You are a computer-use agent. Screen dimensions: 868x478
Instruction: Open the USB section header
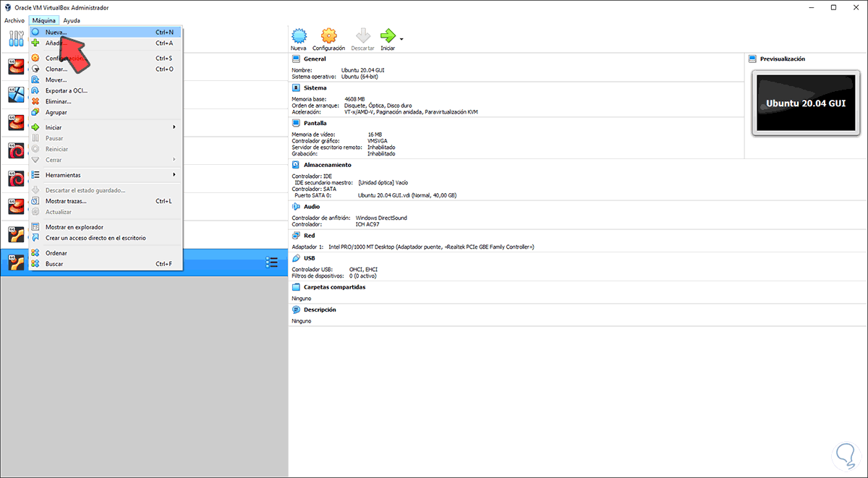(x=309, y=258)
